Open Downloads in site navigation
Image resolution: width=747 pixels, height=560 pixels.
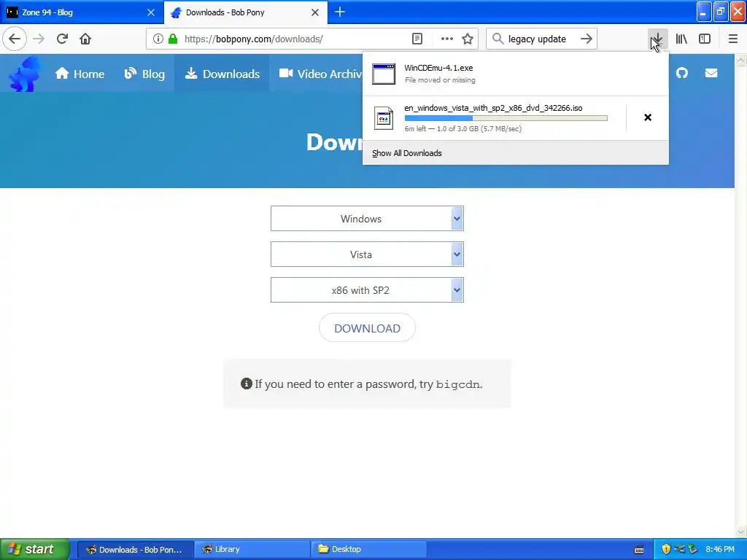pos(222,74)
